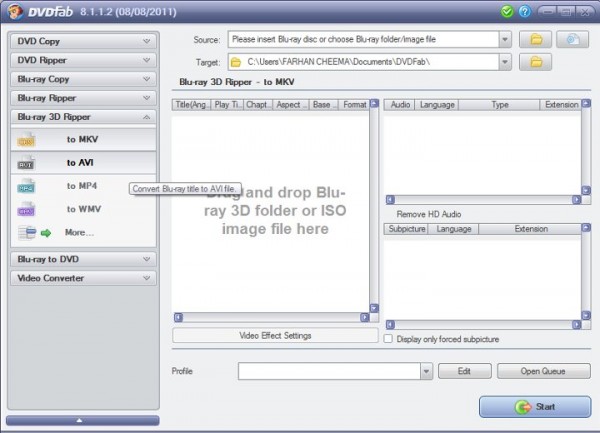Select the MP4 file format icon

(26, 186)
